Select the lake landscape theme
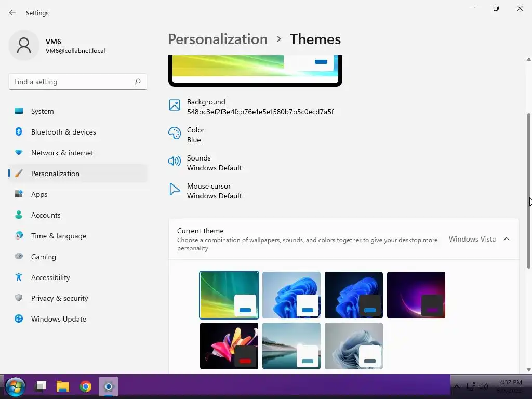The image size is (532, 399). point(291,346)
